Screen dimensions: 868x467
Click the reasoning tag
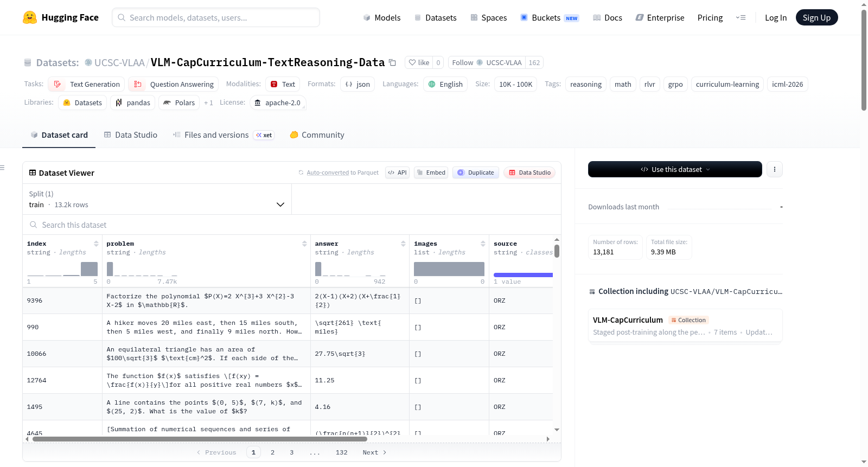[586, 85]
